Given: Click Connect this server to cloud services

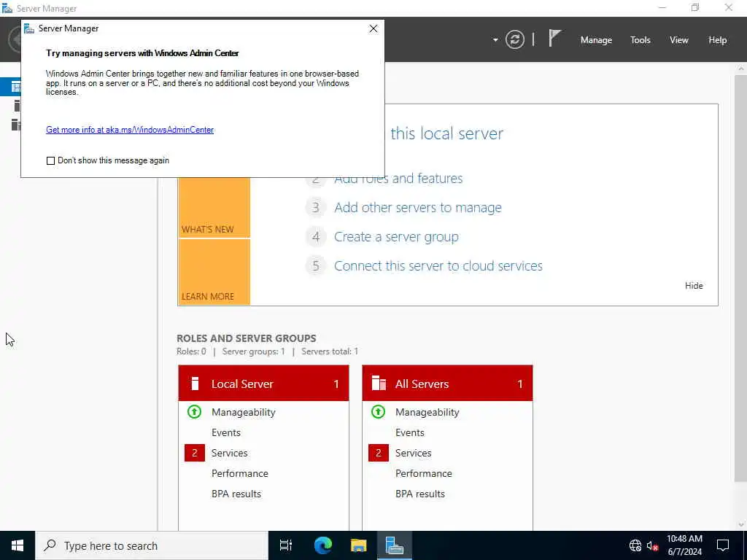Looking at the screenshot, I should pyautogui.click(x=438, y=265).
